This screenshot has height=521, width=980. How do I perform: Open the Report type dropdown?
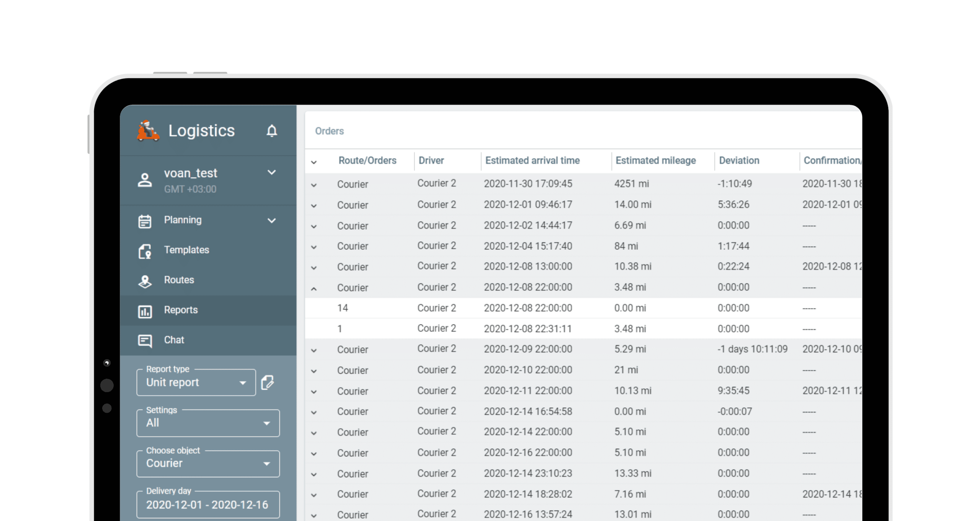(196, 383)
